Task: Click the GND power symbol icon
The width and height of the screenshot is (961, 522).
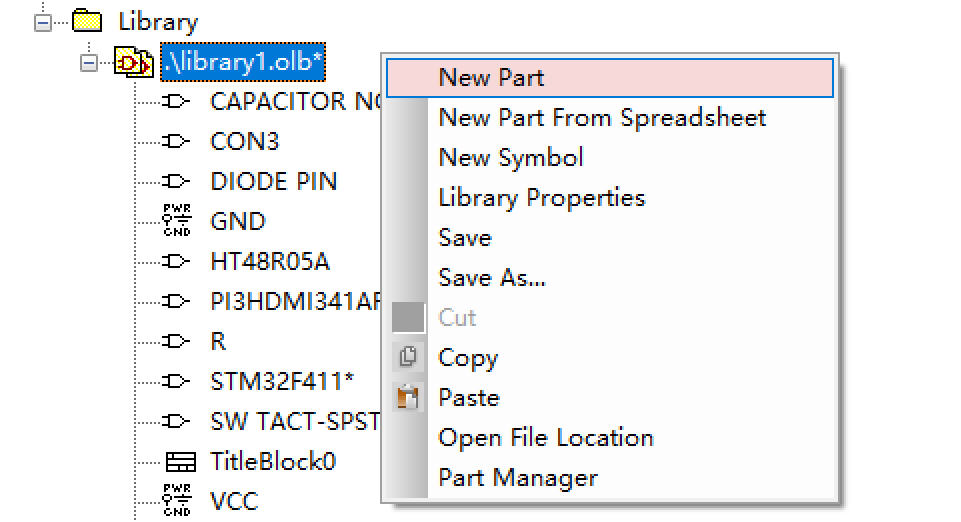Action: [177, 221]
